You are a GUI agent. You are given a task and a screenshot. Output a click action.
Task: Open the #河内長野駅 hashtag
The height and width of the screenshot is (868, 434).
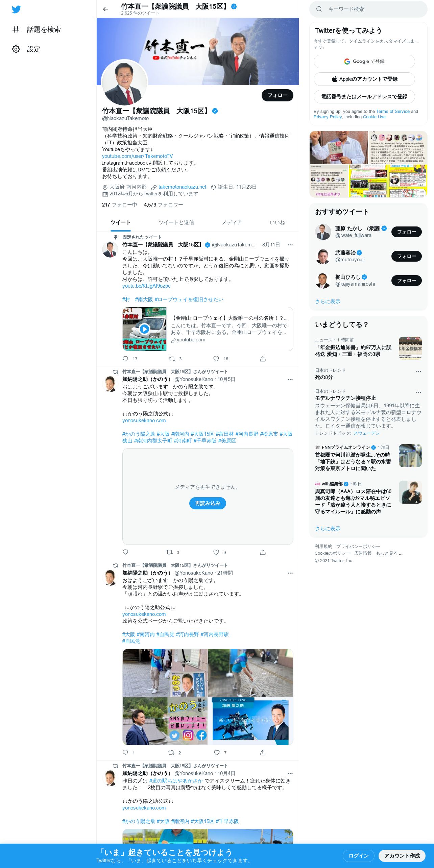[x=215, y=634]
